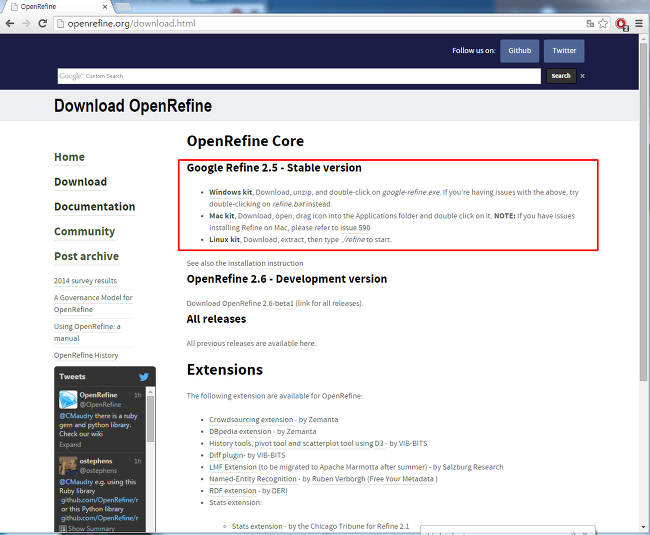The image size is (650, 535).
Task: Open the red extension icon in toolbar
Action: [621, 24]
